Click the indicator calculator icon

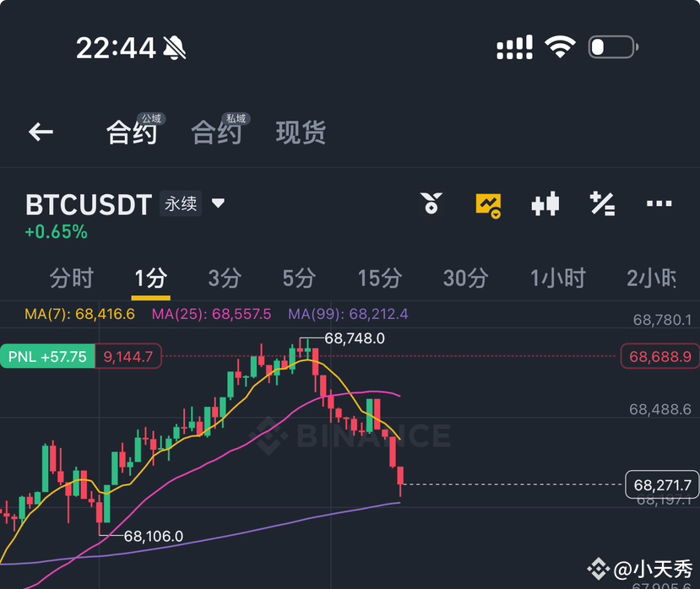click(602, 203)
